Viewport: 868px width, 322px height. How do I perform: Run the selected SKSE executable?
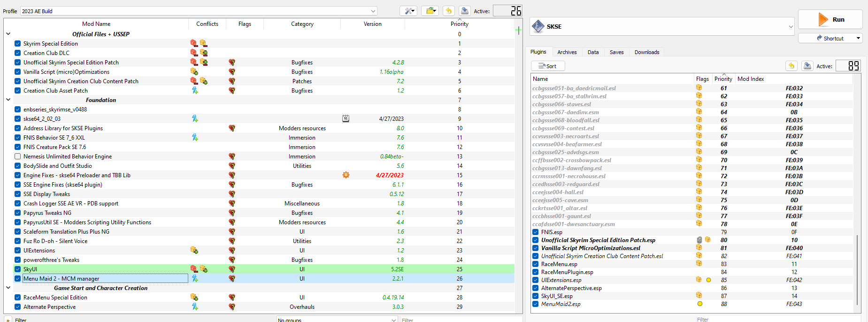coord(830,19)
